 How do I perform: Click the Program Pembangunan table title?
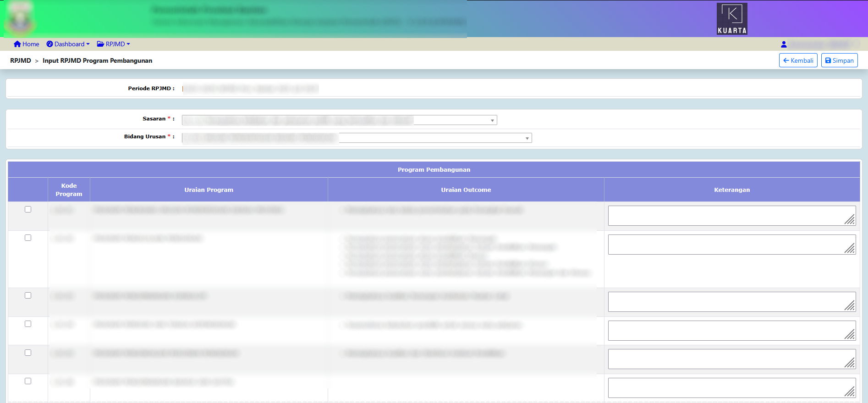point(434,169)
